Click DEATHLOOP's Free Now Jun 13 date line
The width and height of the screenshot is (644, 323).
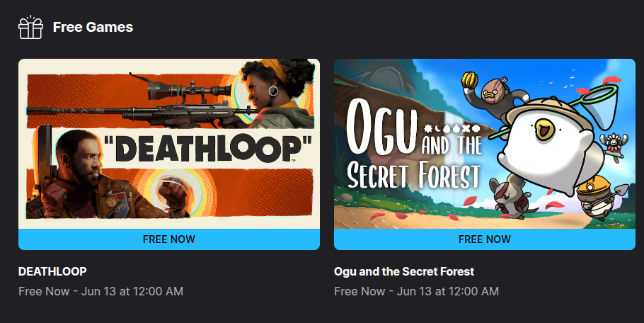[100, 291]
